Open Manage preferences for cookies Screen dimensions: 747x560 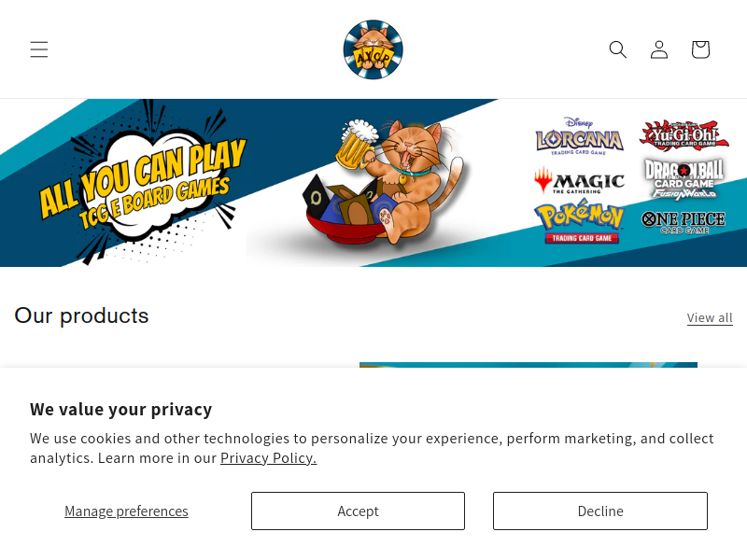tap(126, 511)
